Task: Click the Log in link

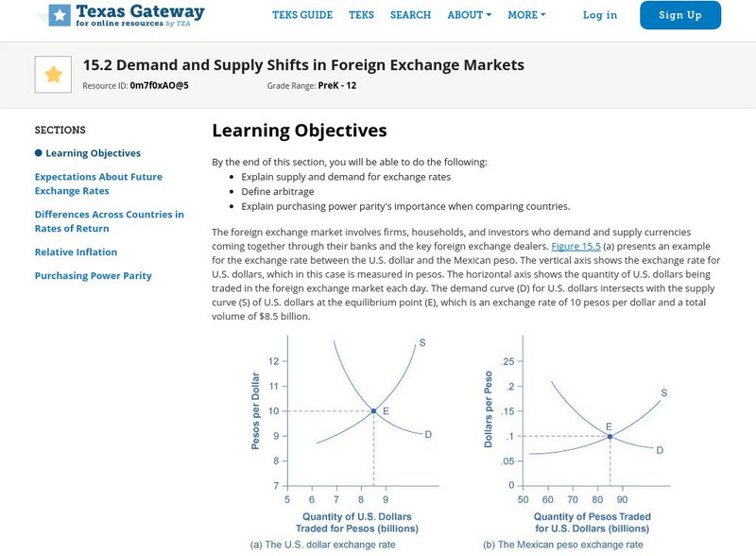Action: pyautogui.click(x=599, y=15)
